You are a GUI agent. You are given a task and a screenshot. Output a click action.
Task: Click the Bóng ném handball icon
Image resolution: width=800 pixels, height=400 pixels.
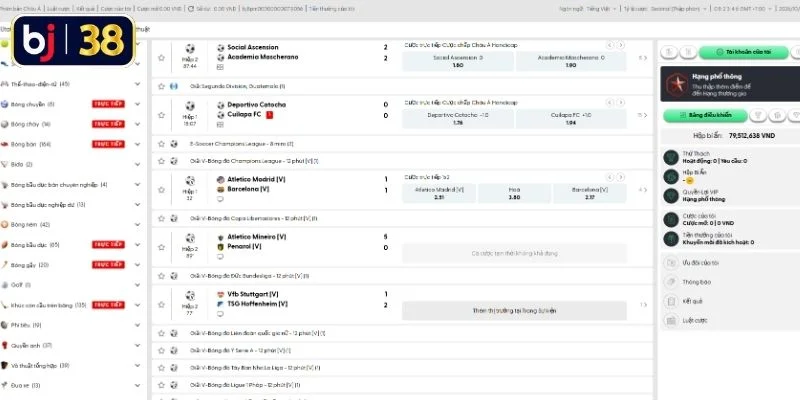coord(5,224)
